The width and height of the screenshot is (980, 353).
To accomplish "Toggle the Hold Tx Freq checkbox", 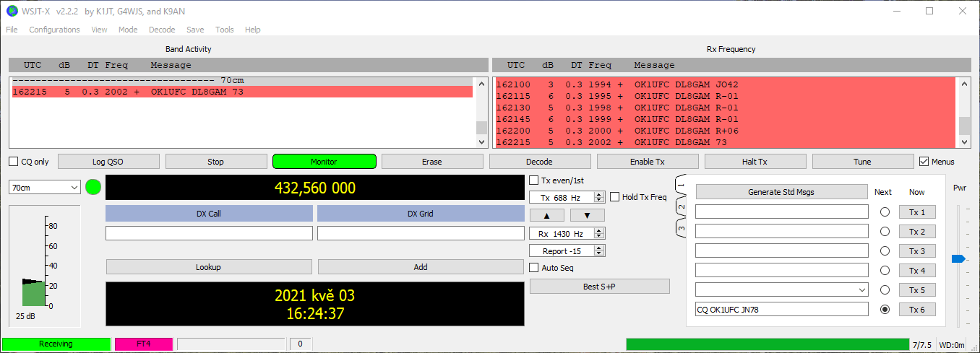I will (x=615, y=197).
